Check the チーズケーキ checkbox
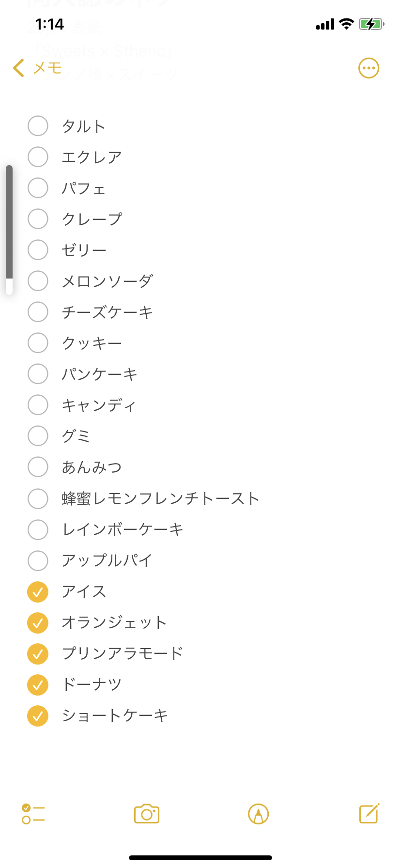 click(x=38, y=312)
